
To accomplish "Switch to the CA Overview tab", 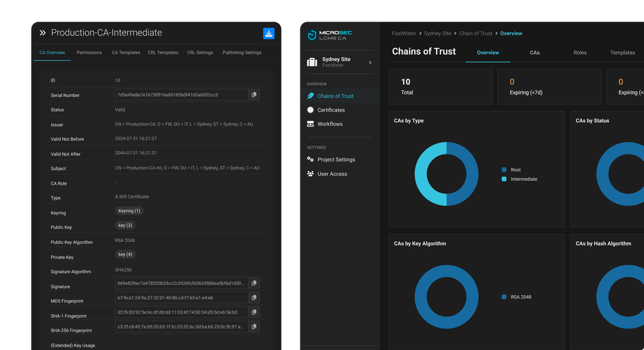I will tap(52, 52).
